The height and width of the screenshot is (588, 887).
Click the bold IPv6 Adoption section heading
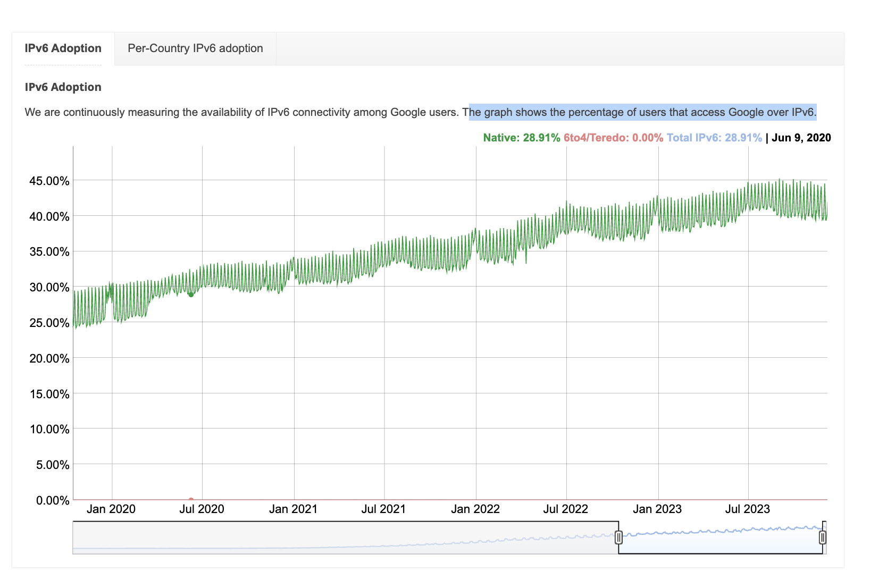coord(63,87)
